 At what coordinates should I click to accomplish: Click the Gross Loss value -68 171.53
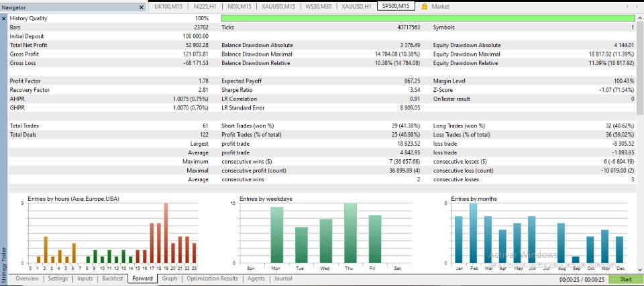tap(197, 63)
